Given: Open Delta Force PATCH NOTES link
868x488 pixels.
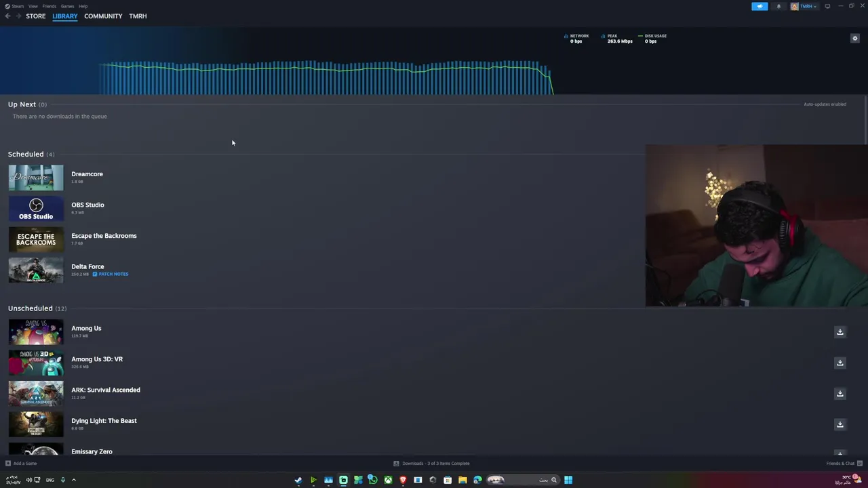Looking at the screenshot, I should point(111,274).
